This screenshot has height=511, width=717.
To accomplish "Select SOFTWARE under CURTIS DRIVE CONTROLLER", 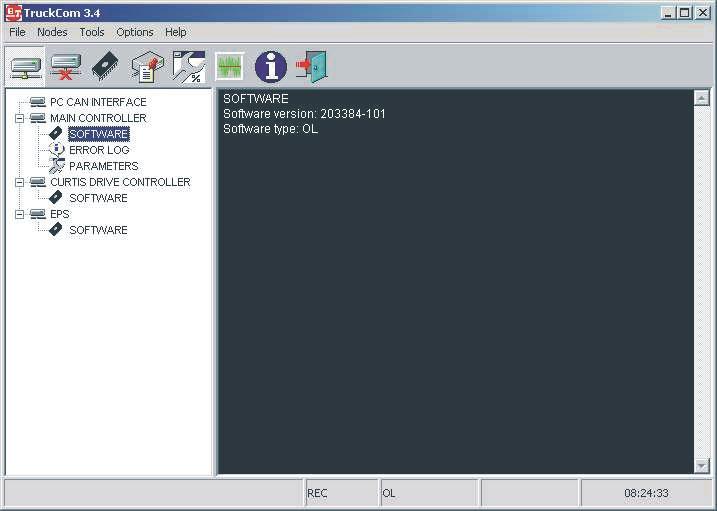I will [x=98, y=198].
